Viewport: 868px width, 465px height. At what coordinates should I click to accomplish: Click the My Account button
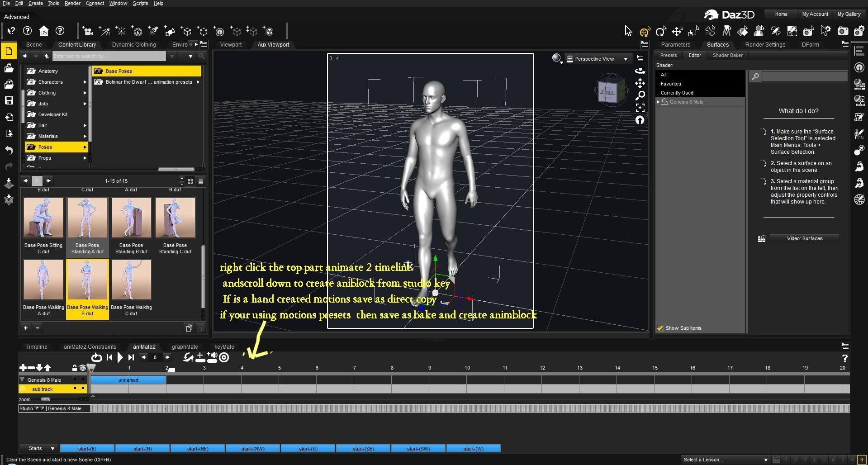pos(815,14)
